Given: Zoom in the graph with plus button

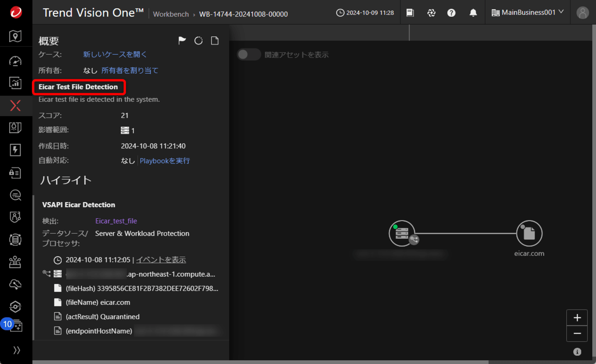Looking at the screenshot, I should tap(577, 318).
